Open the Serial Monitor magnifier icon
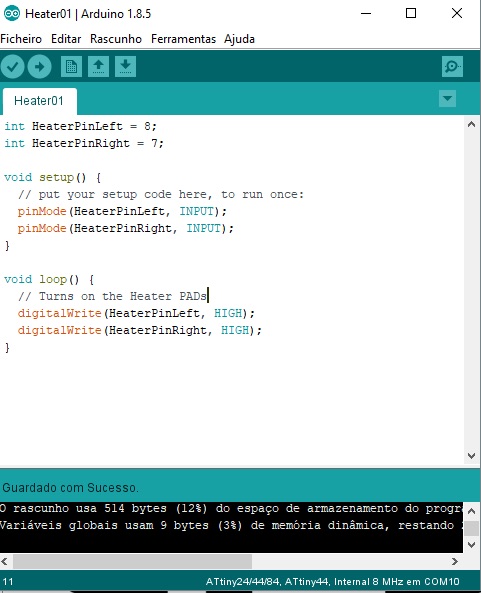The width and height of the screenshot is (481, 593). 452,67
